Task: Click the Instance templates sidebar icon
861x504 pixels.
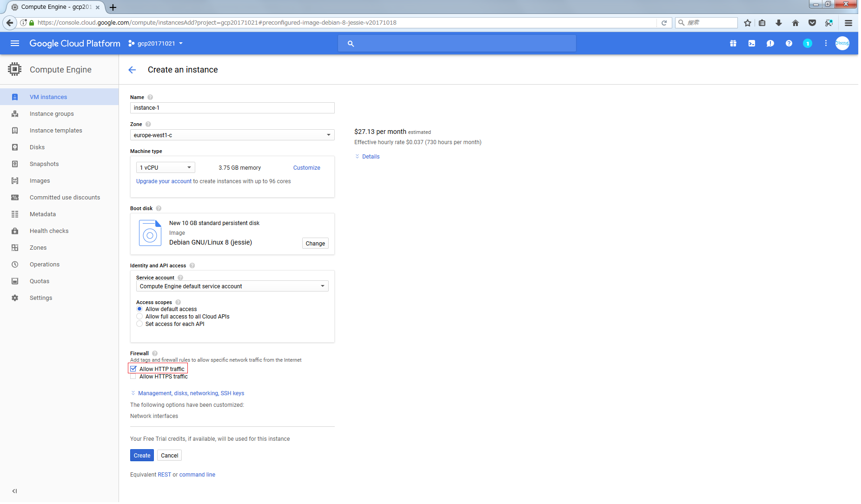Action: tap(15, 131)
